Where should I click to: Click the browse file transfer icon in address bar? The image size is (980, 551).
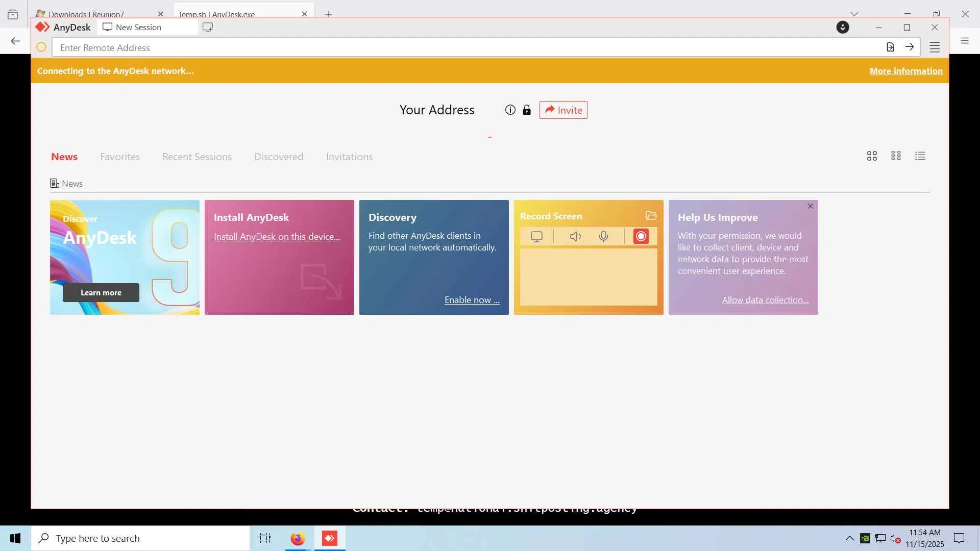(890, 47)
